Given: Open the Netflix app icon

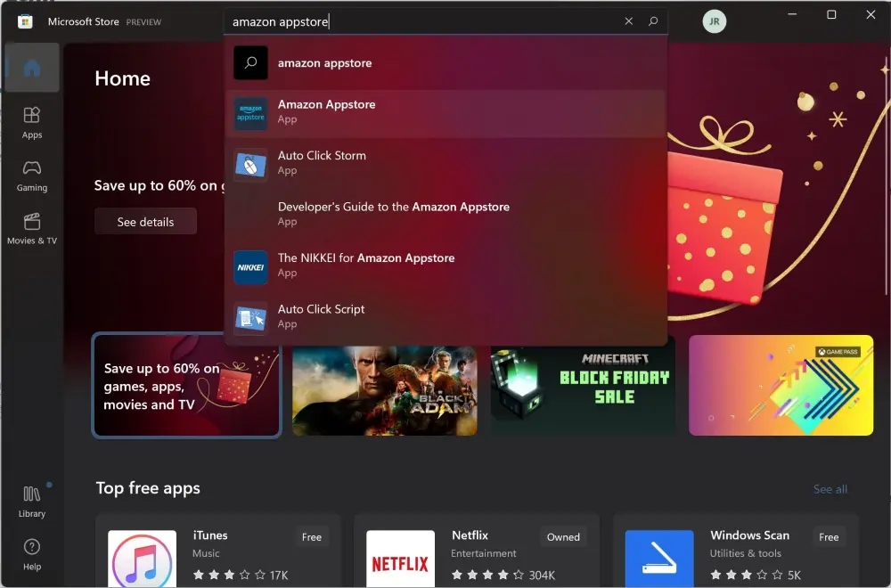Looking at the screenshot, I should tap(401, 559).
